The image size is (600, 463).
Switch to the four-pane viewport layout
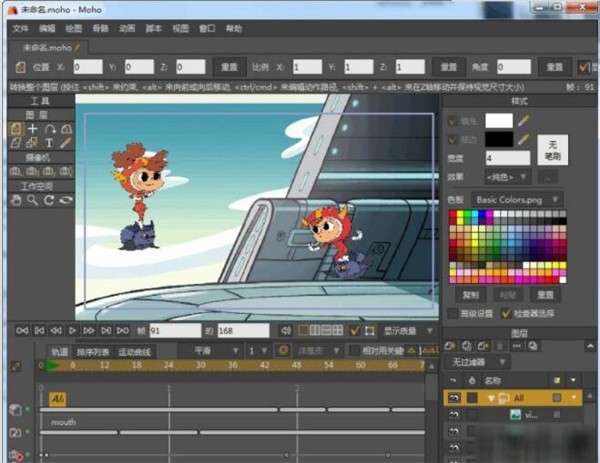[338, 330]
